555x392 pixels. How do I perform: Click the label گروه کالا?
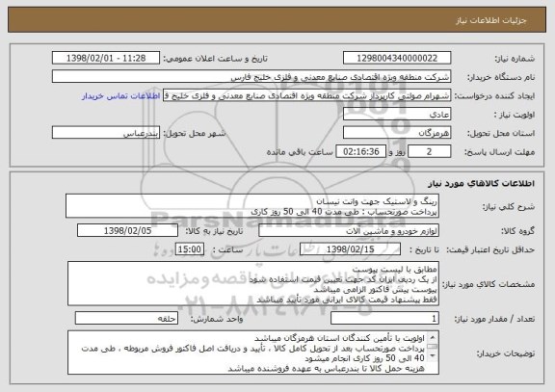click(x=518, y=231)
